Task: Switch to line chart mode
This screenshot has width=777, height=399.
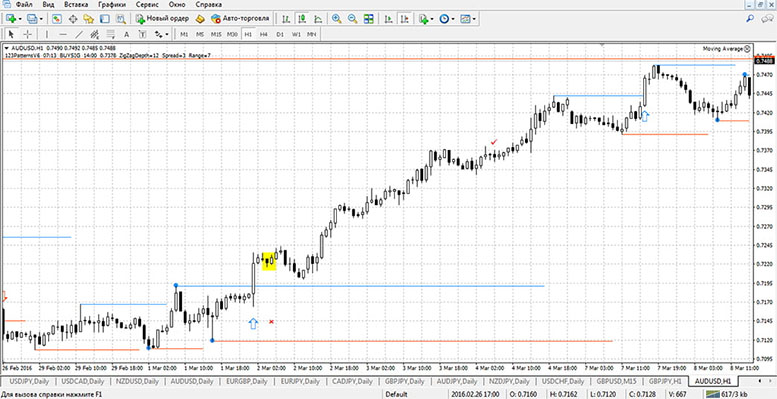Action: [318, 19]
